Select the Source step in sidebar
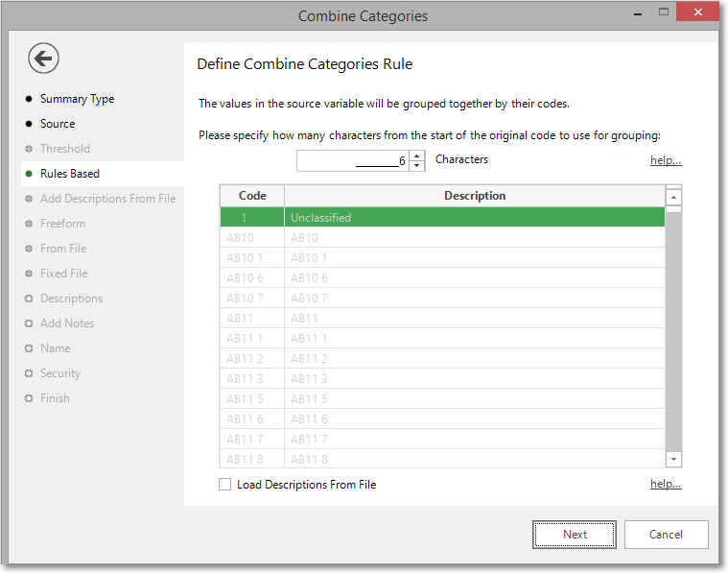This screenshot has width=728, height=573. tap(58, 124)
